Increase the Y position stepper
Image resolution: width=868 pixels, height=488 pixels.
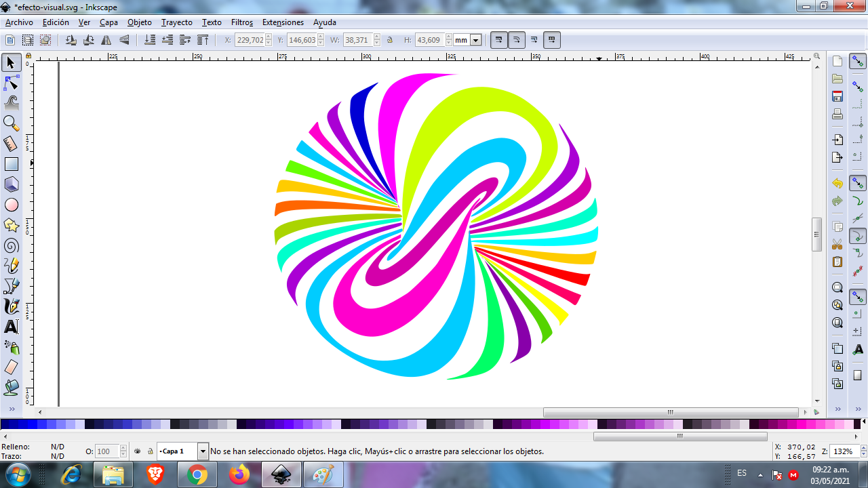pyautogui.click(x=321, y=37)
